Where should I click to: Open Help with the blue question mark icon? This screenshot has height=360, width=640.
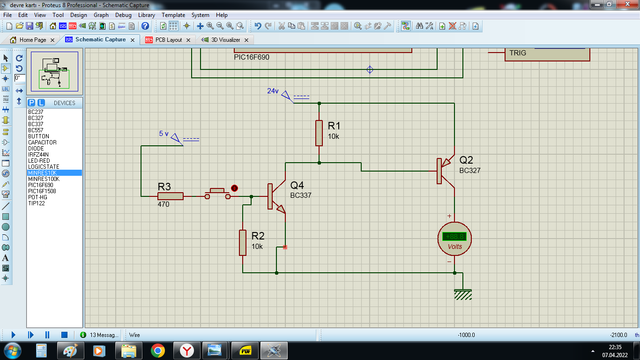click(145, 26)
